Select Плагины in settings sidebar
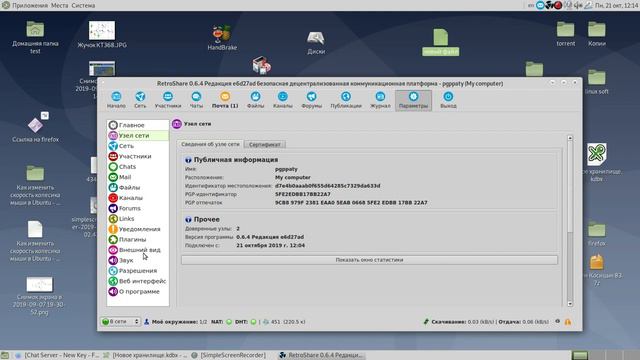 click(x=138, y=240)
